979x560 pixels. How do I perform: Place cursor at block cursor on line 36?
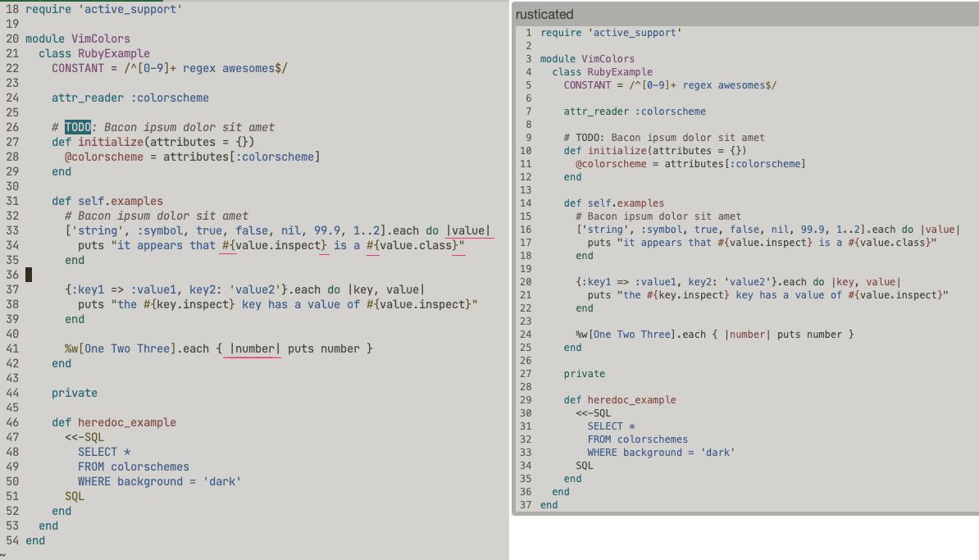(29, 275)
